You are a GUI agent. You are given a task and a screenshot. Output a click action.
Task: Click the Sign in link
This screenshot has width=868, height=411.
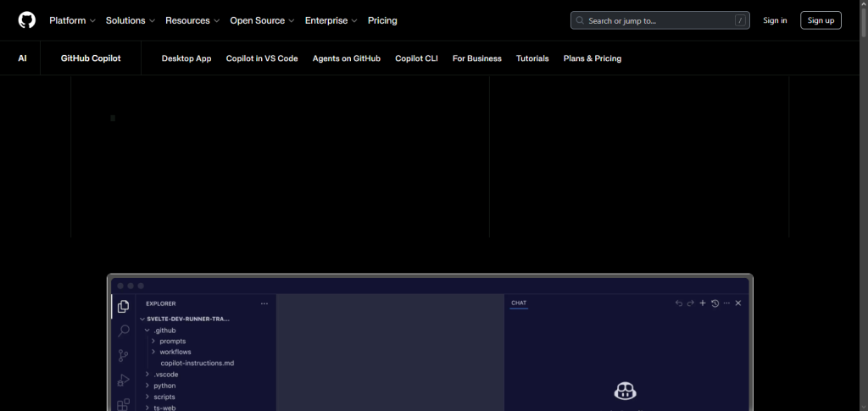pyautogui.click(x=775, y=20)
